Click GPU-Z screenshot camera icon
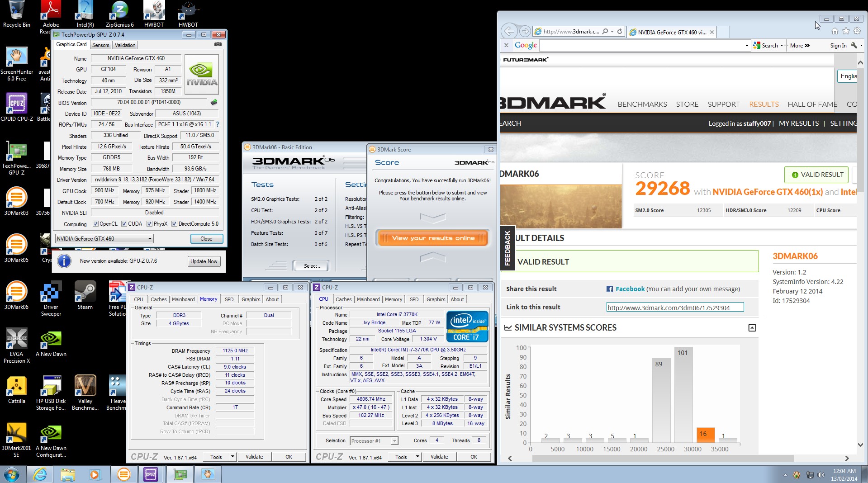868x483 pixels. pyautogui.click(x=218, y=44)
